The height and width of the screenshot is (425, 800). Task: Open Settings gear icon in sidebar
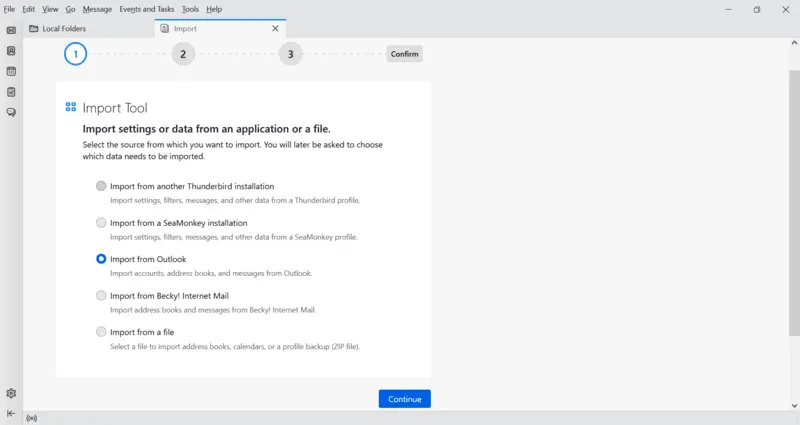tap(11, 394)
